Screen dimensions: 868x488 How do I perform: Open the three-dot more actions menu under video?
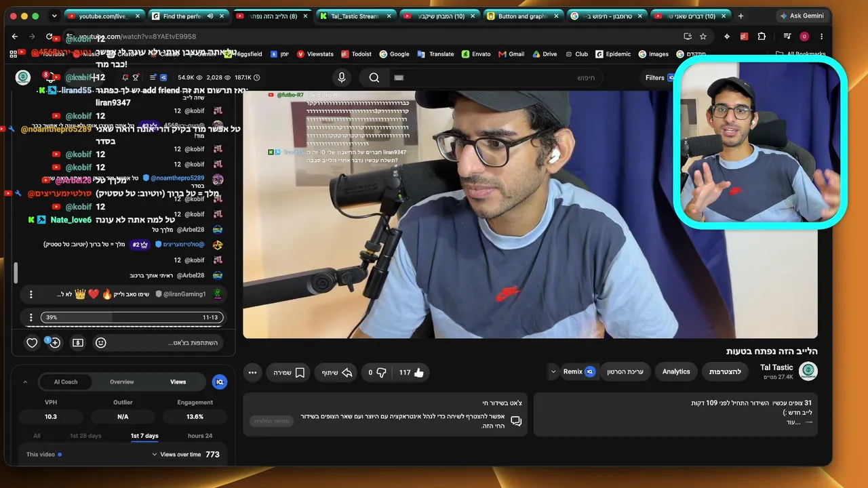pyautogui.click(x=252, y=372)
